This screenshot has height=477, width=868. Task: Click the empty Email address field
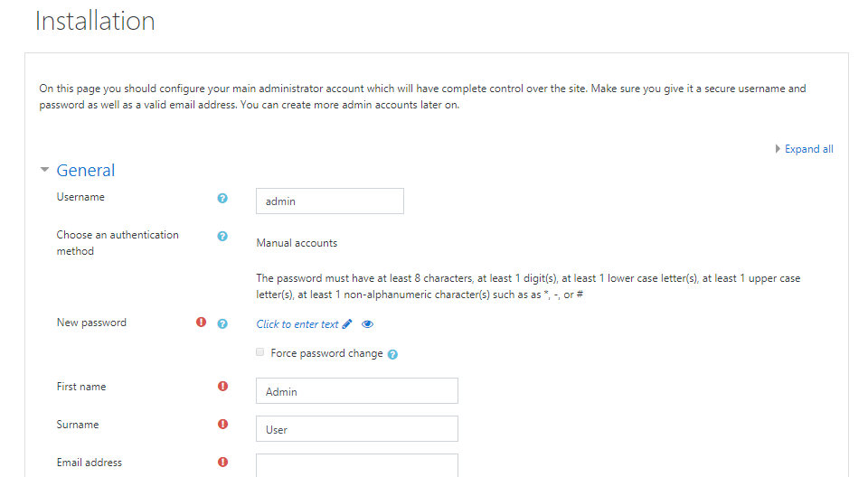click(357, 465)
